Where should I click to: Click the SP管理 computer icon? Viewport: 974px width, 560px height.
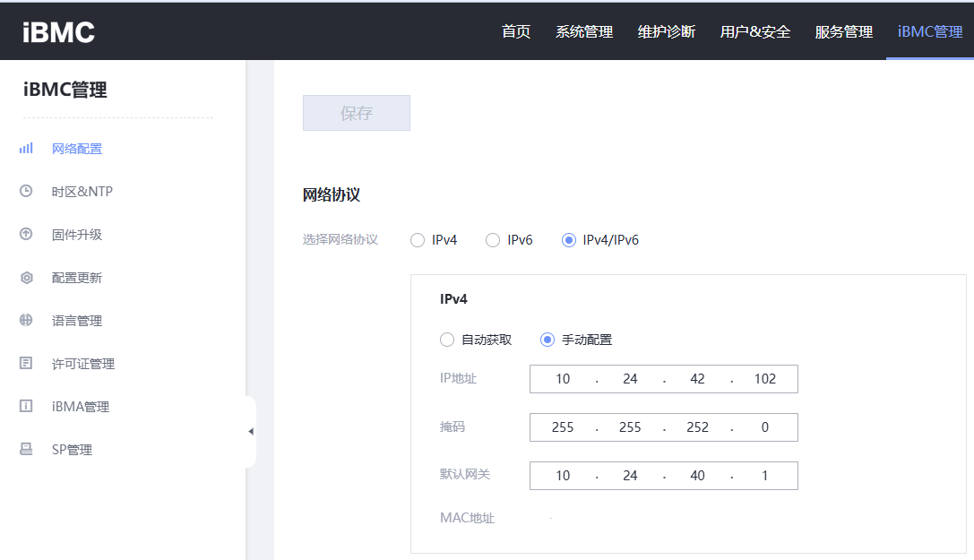[x=26, y=449]
